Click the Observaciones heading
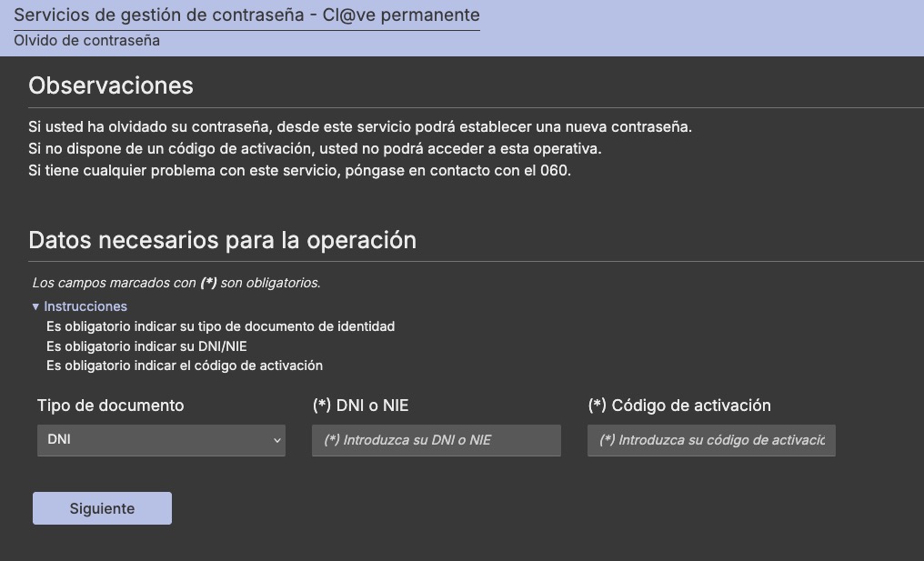The height and width of the screenshot is (561, 924). coord(111,86)
